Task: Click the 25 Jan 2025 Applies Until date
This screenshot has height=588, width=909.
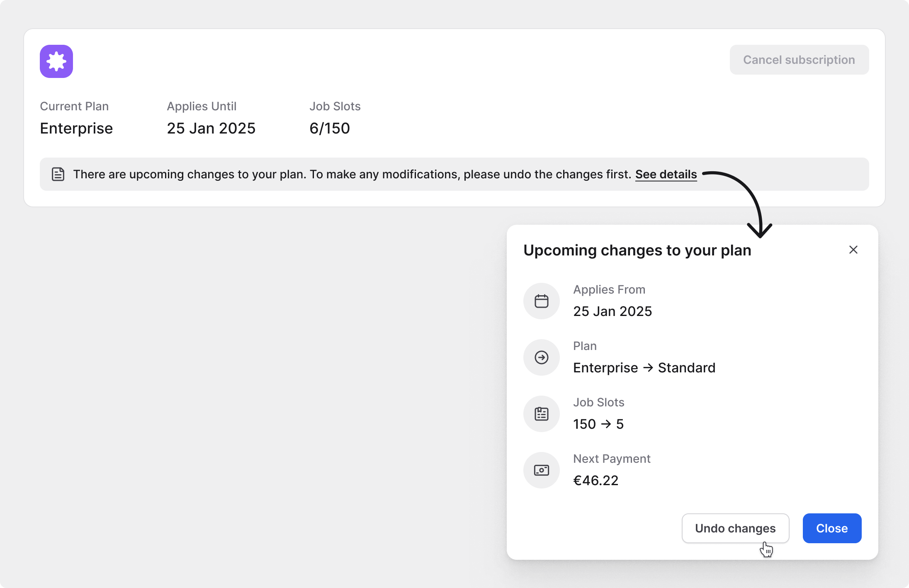Action: tap(211, 129)
